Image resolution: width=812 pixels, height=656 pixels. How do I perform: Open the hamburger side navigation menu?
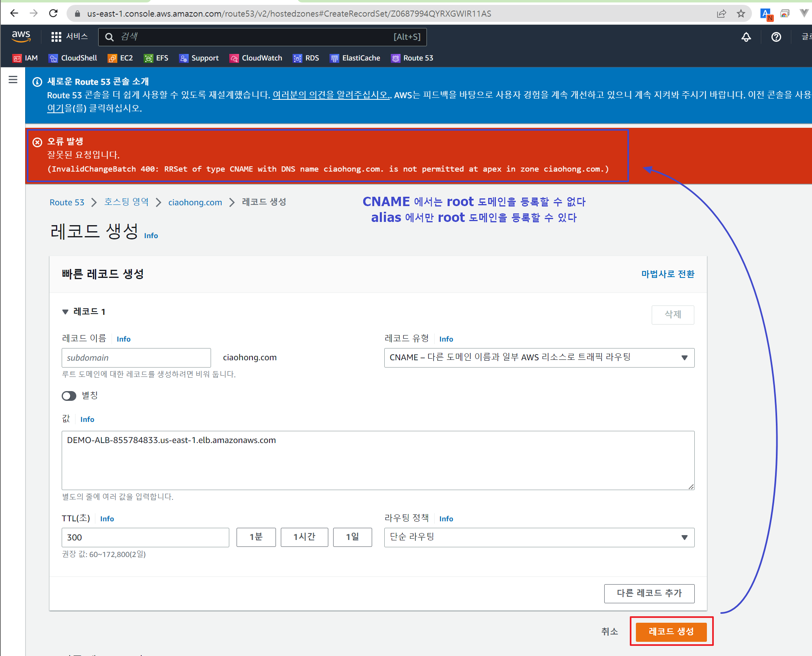click(13, 80)
